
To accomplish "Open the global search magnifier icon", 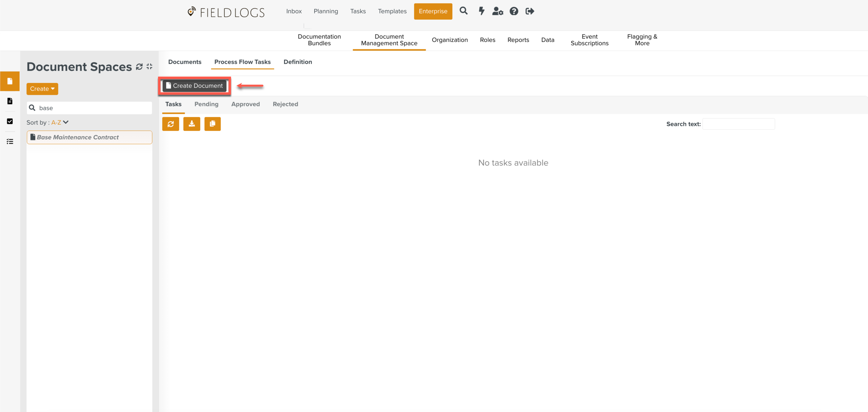I will [x=464, y=11].
